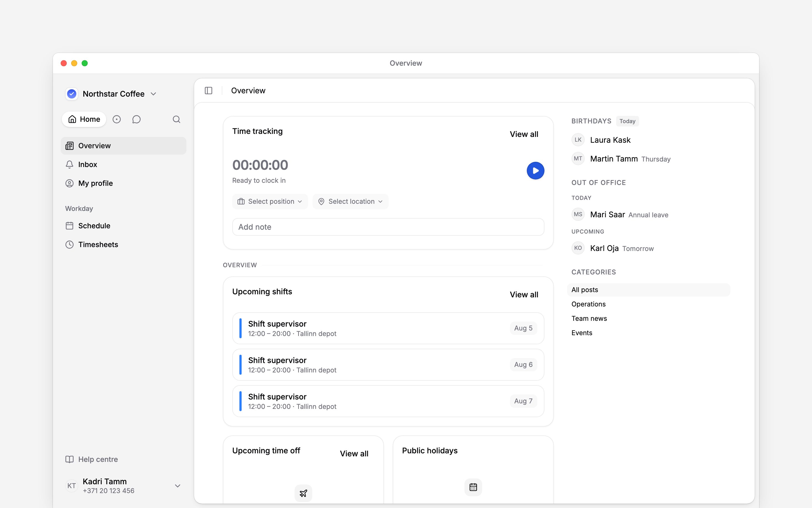Expand the Kadri Tamm account chevron
Viewport: 812px width, 508px height.
pyautogui.click(x=178, y=486)
